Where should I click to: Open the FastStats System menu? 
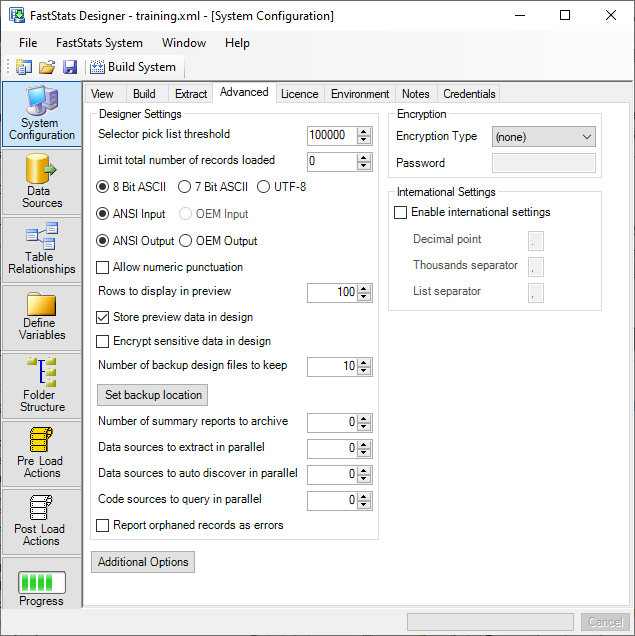99,43
